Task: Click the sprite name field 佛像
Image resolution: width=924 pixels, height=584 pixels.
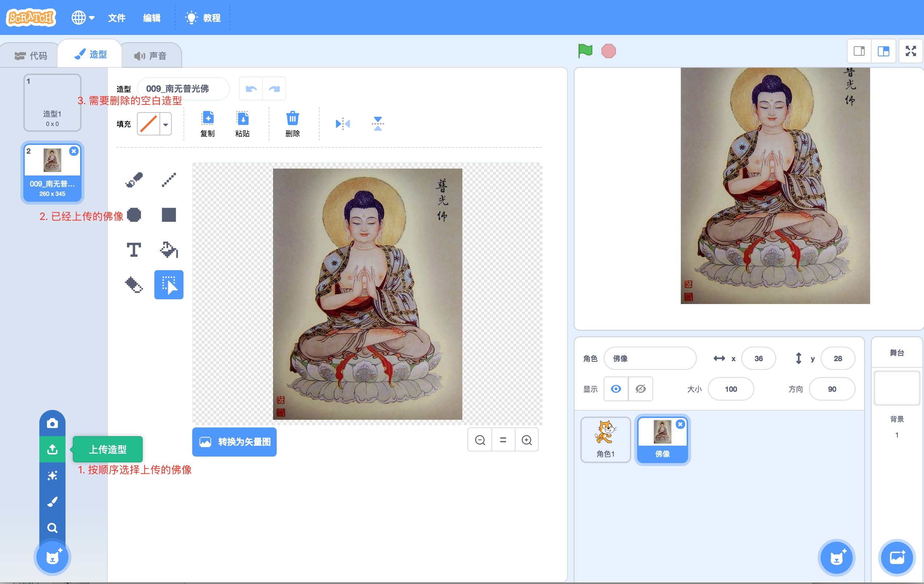Action: 650,358
